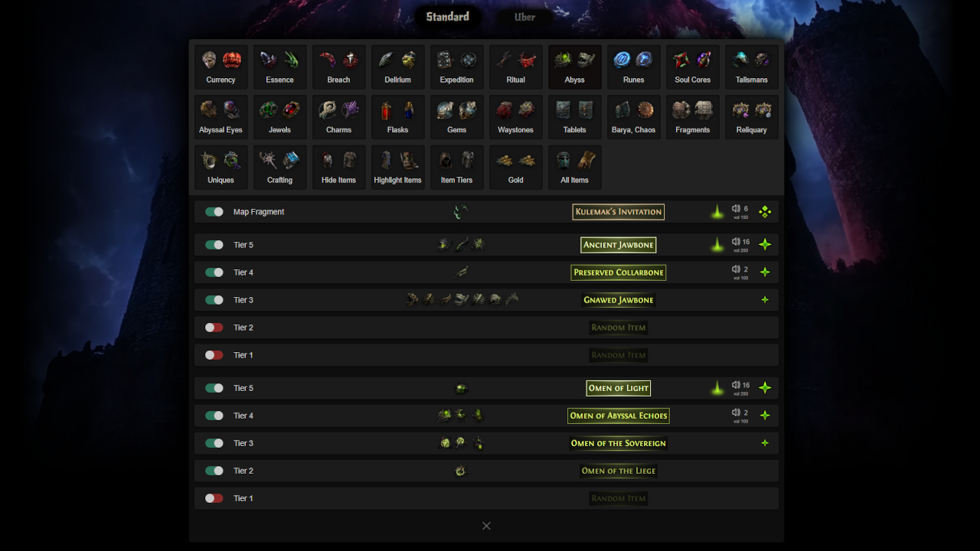Select the Gnawed Jawbone item label
The width and height of the screenshot is (980, 551).
click(x=619, y=300)
